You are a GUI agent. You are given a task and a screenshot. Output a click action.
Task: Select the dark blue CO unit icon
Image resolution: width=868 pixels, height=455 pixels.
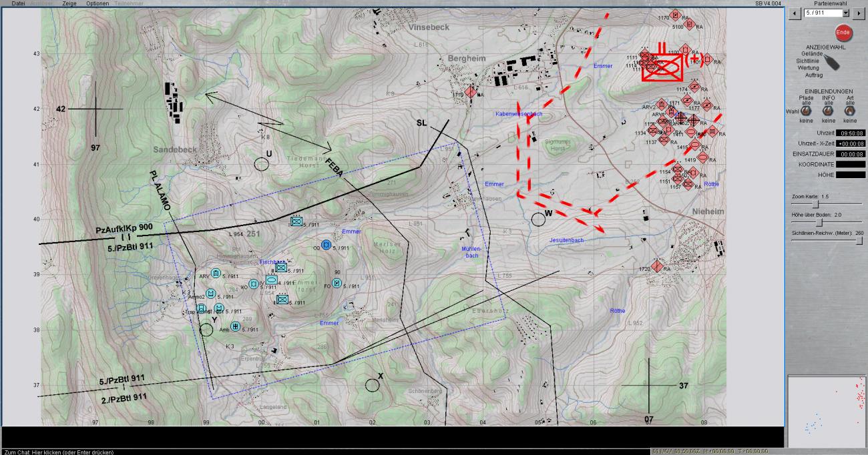[x=326, y=245]
